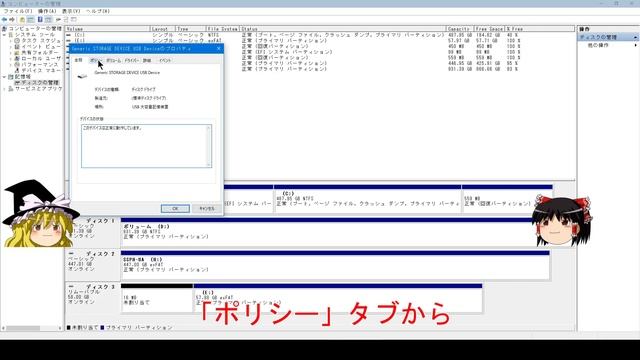Select the ディスク 3 removable label box

coord(93,299)
